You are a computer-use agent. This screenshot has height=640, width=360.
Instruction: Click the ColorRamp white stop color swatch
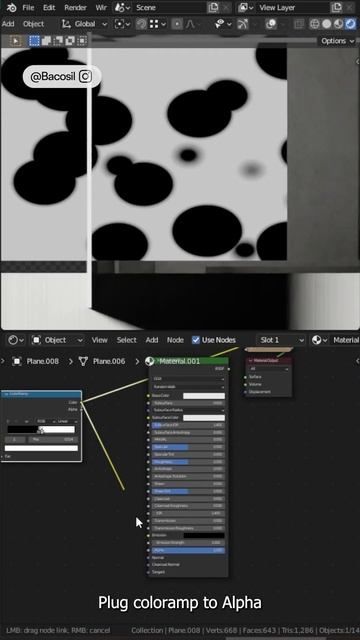click(x=41, y=448)
